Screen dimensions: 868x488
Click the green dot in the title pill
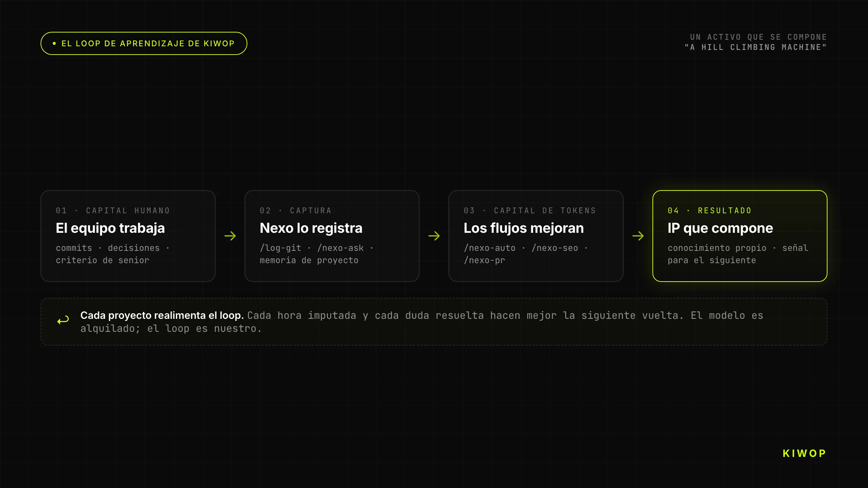[54, 43]
